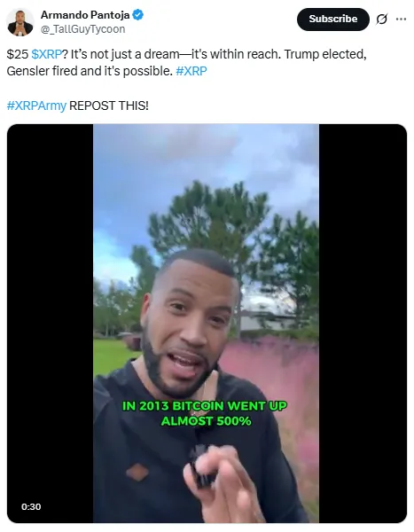Open the $XRP cashtag link
Viewport: 414px width, 532px height.
pos(46,54)
